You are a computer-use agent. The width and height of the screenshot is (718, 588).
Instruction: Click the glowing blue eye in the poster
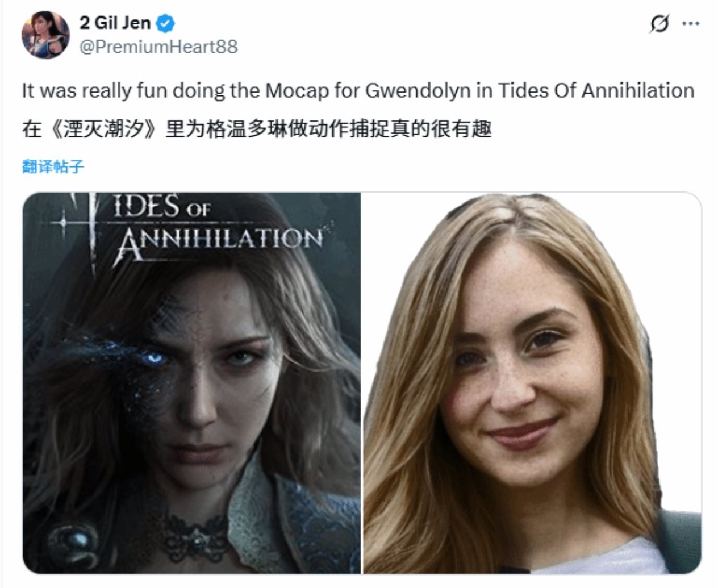[x=153, y=357]
